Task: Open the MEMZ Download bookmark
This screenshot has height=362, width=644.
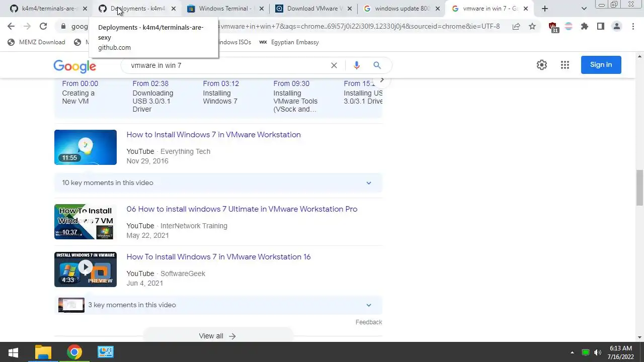Action: point(37,42)
